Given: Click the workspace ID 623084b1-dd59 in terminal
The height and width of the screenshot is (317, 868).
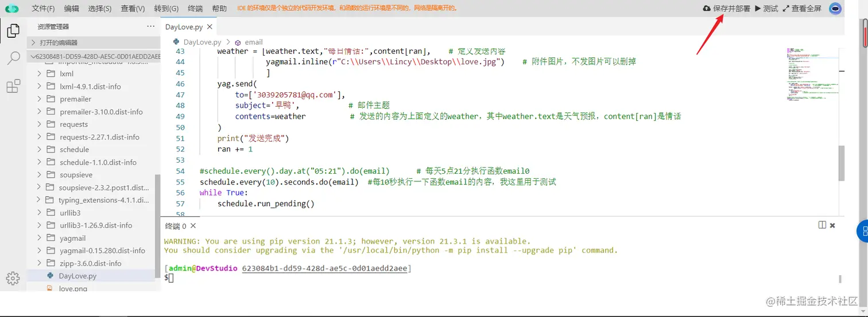Looking at the screenshot, I should [325, 268].
